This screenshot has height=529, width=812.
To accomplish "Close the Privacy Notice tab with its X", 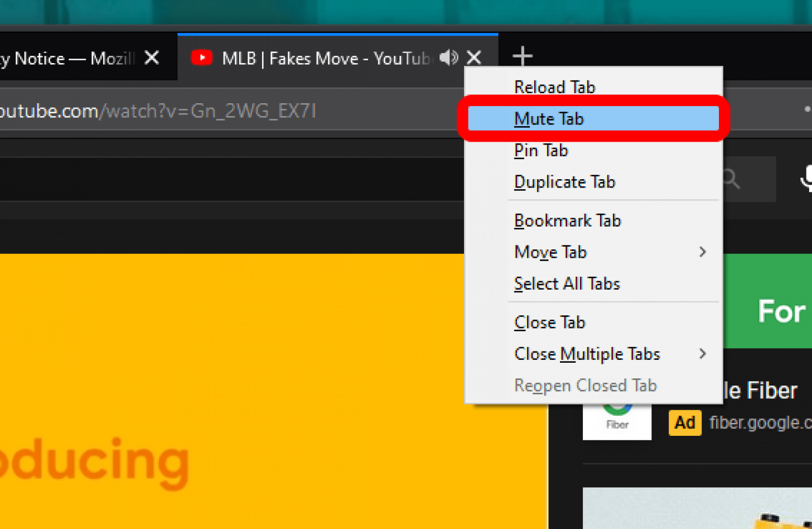I will 152,57.
